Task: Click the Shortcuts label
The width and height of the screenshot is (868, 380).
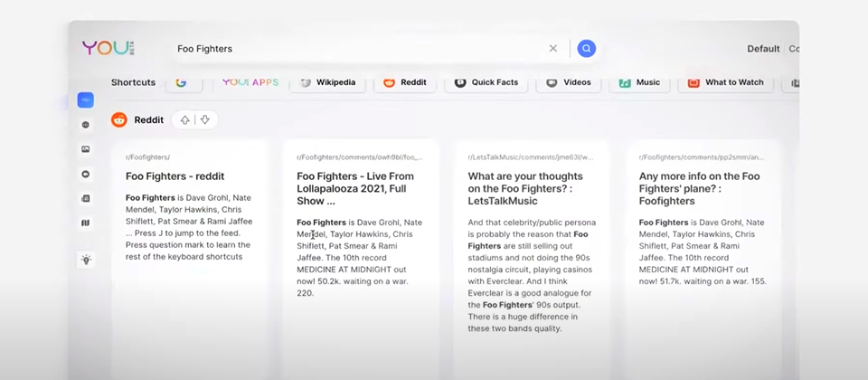Action: (x=134, y=82)
